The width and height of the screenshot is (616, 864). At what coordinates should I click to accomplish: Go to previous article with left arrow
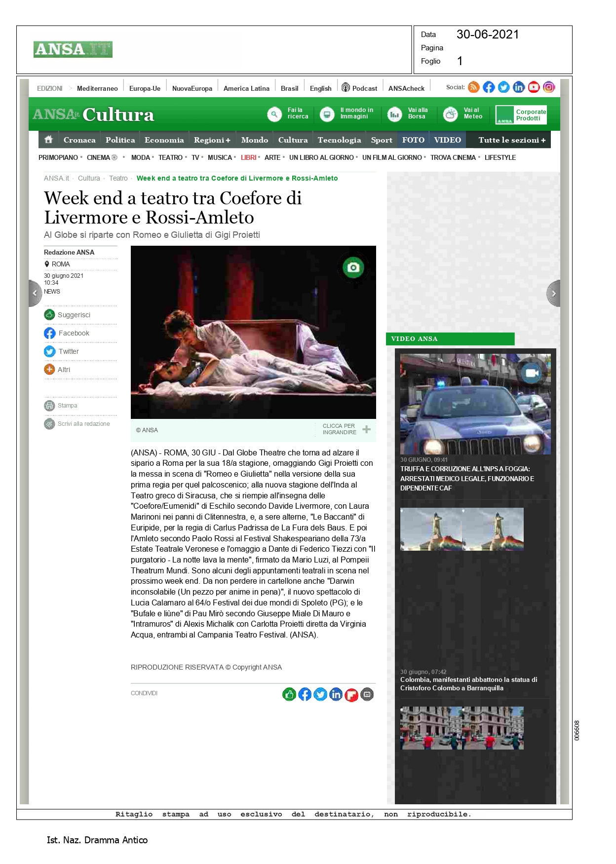(x=35, y=293)
